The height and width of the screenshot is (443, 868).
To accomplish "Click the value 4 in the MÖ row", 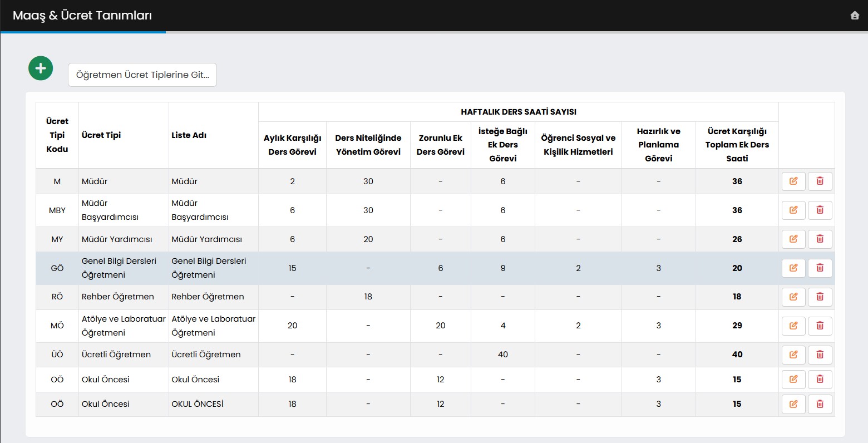I will click(503, 326).
